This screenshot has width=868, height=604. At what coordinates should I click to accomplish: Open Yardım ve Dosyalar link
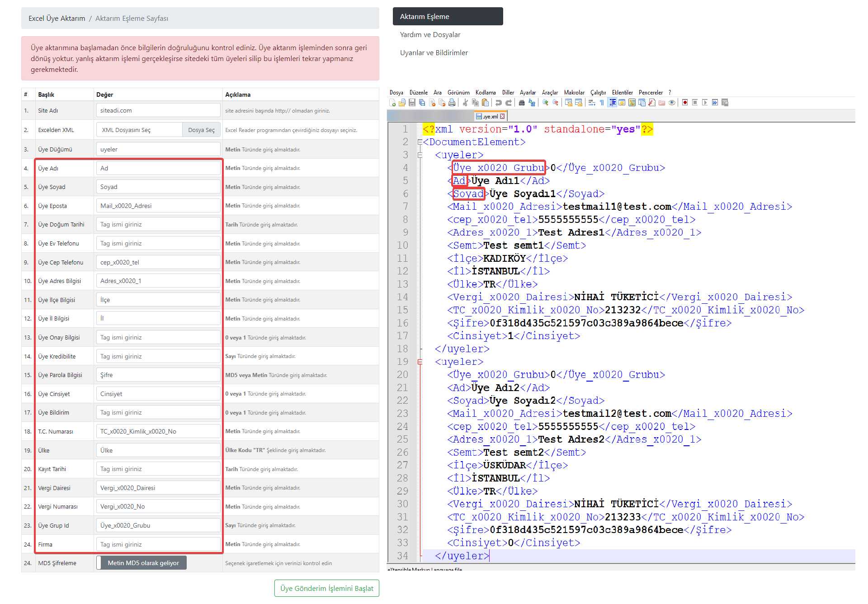point(430,34)
